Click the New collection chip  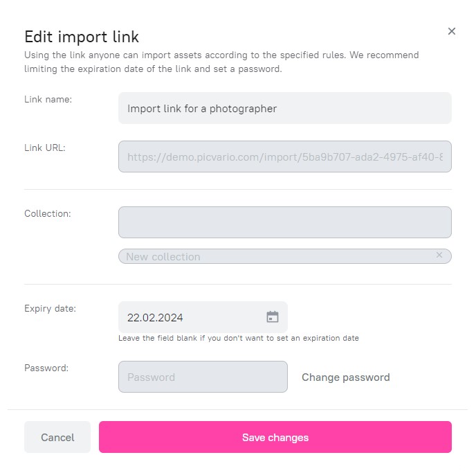tap(285, 256)
